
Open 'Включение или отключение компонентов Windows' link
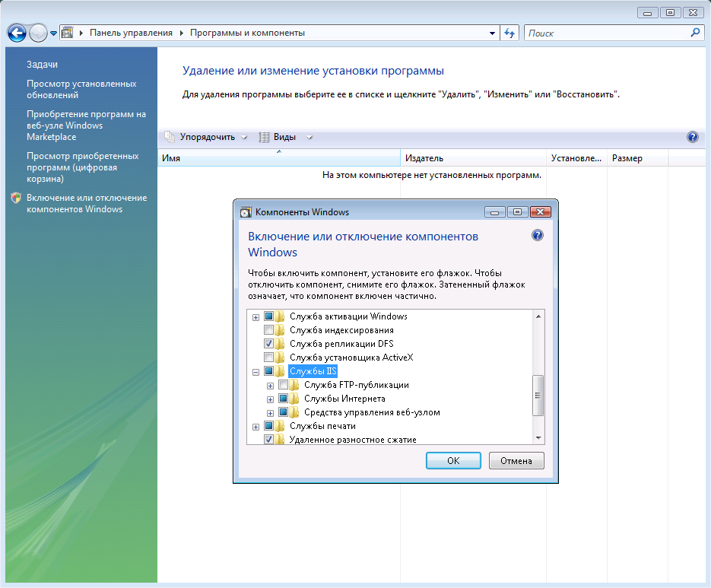click(87, 203)
